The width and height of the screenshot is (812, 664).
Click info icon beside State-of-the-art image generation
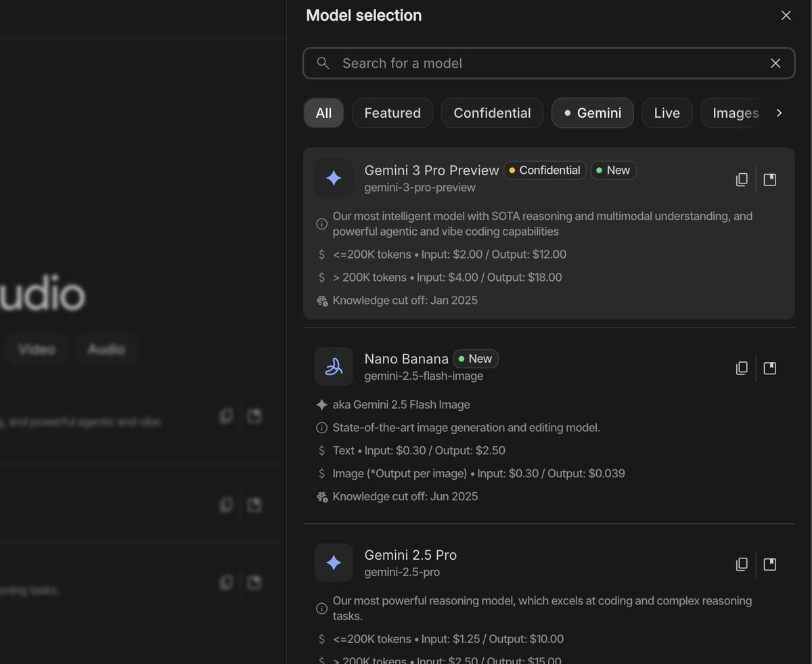[322, 428]
